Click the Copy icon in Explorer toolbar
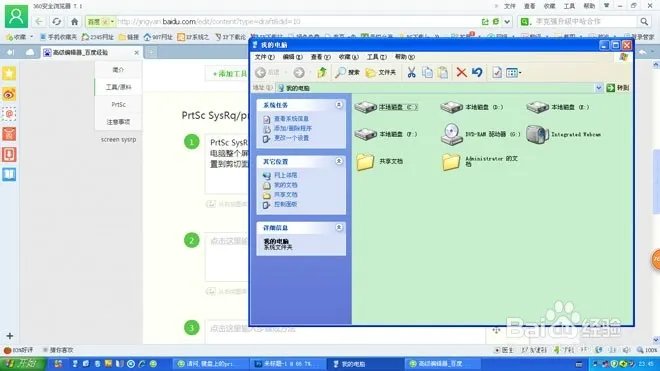The width and height of the screenshot is (660, 371). click(427, 72)
